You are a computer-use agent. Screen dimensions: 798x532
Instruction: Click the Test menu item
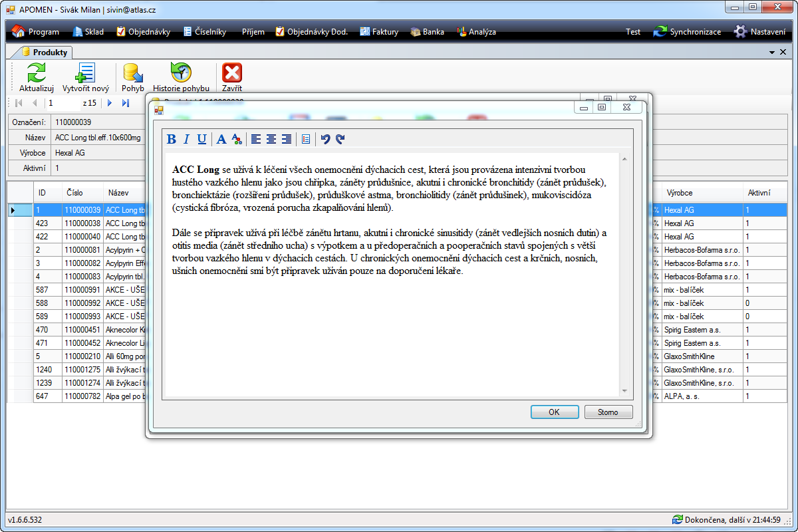633,31
